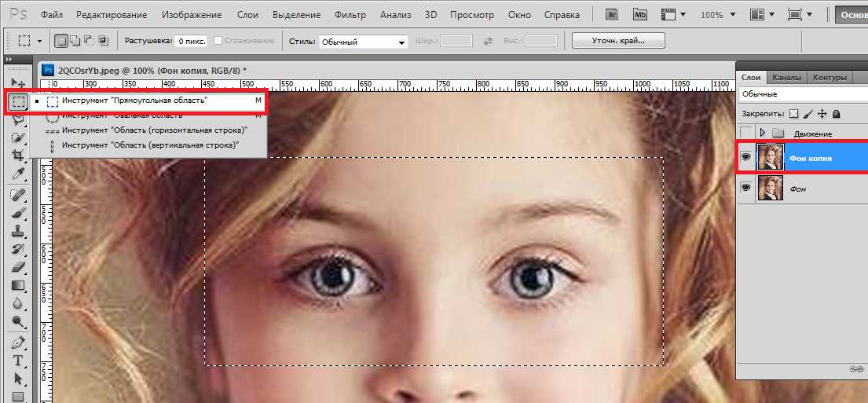
Task: Switch to the Каналы tab
Action: pyautogui.click(x=786, y=78)
